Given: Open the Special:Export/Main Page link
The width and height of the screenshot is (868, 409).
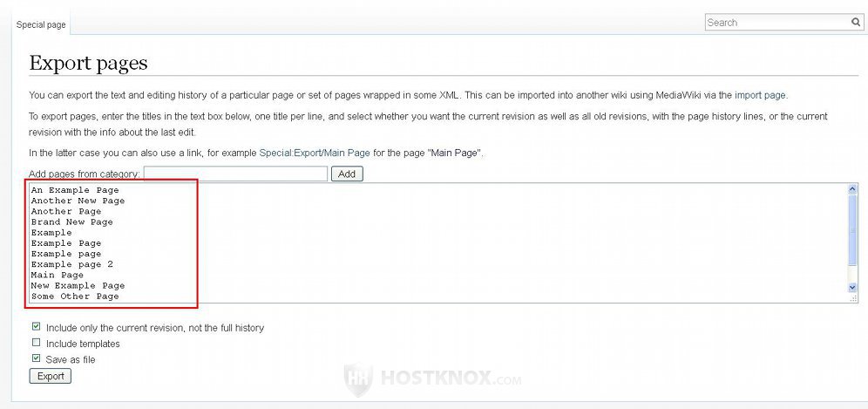Looking at the screenshot, I should [x=315, y=153].
